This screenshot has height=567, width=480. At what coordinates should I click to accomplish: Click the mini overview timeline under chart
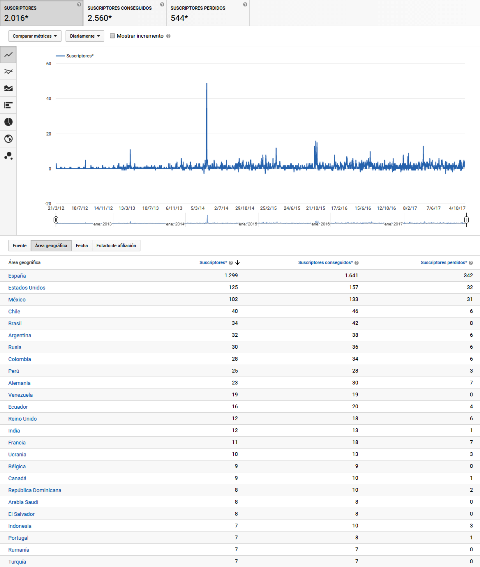(x=261, y=220)
